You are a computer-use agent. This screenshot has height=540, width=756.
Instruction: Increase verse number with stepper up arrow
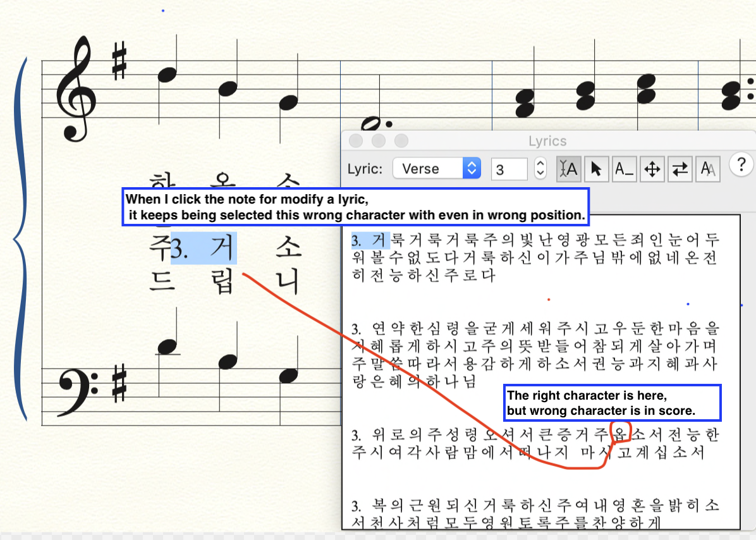tap(540, 164)
